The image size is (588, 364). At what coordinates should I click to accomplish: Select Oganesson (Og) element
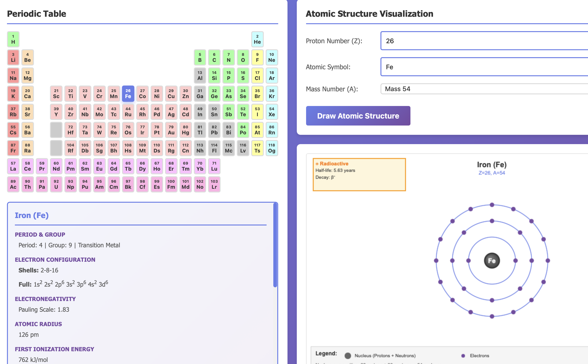pos(272,148)
